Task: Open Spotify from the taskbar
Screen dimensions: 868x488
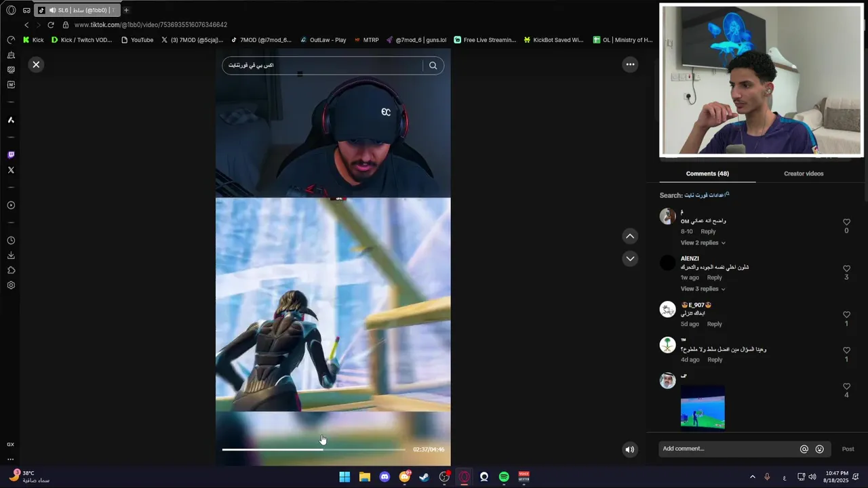Action: [x=504, y=476]
